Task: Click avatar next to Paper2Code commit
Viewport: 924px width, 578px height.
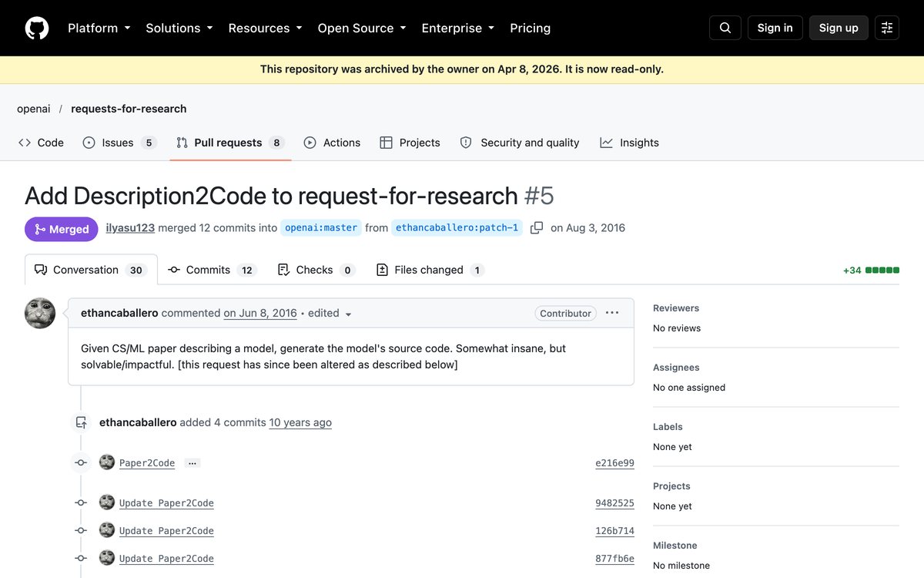Action: [x=107, y=462]
